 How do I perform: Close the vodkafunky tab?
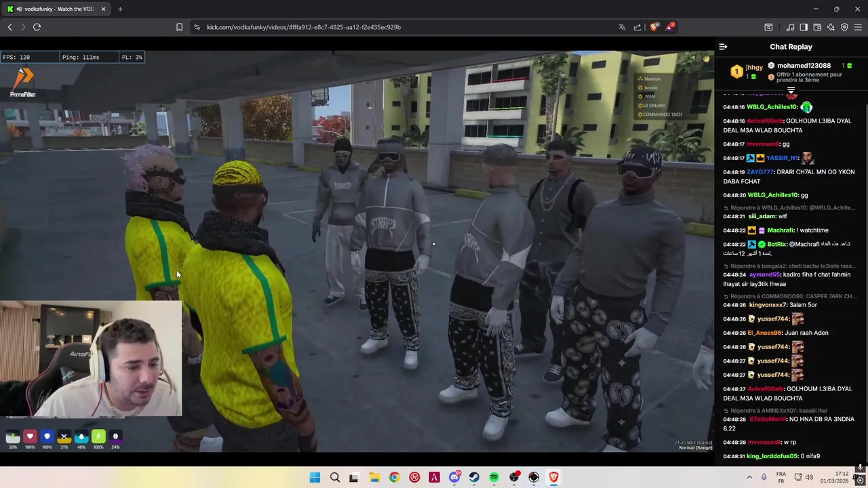point(103,9)
